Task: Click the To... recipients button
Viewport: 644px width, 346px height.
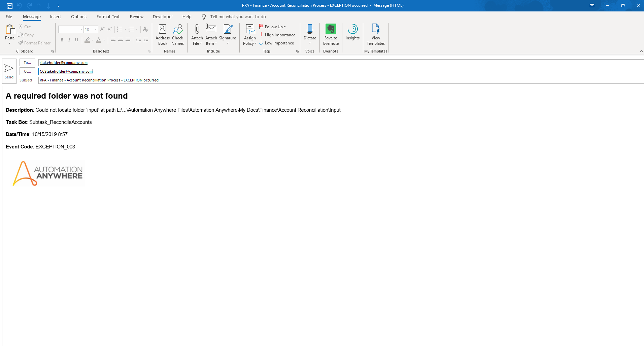Action: click(27, 63)
